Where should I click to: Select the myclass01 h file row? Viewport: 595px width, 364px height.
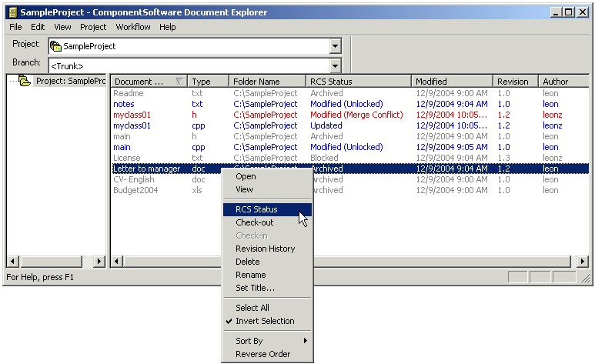point(132,115)
